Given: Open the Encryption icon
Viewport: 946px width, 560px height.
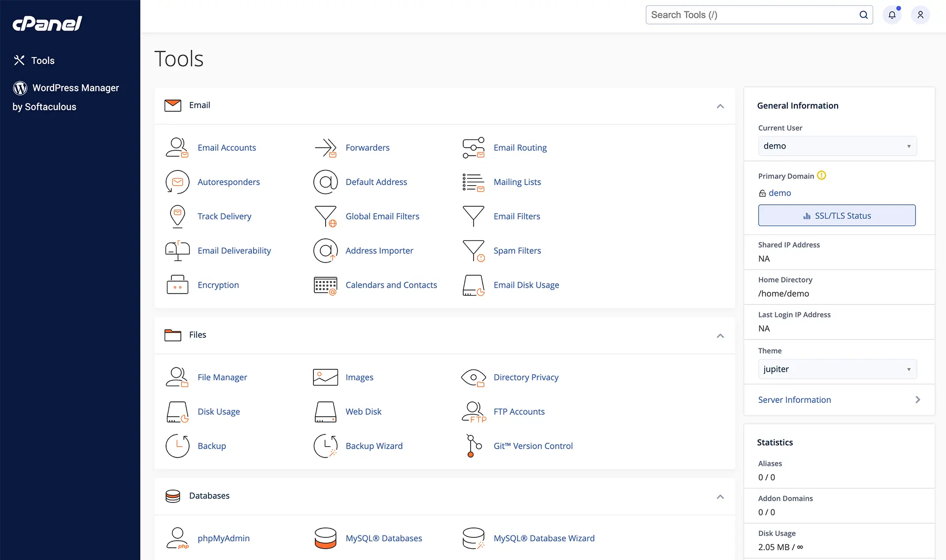Looking at the screenshot, I should pyautogui.click(x=177, y=285).
